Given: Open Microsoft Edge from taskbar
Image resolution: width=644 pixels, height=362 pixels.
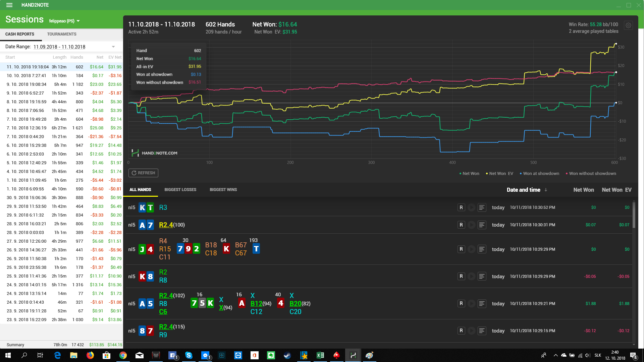Looking at the screenshot, I should [x=57, y=355].
